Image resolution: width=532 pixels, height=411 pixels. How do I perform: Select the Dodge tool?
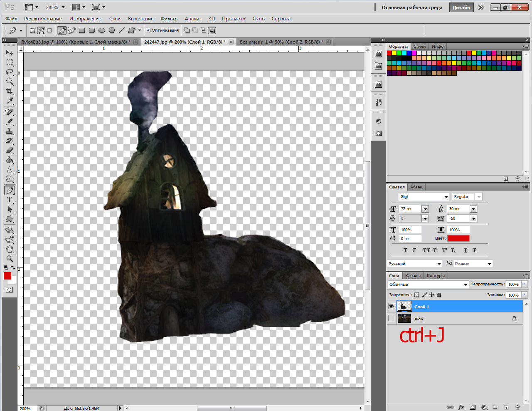point(10,179)
